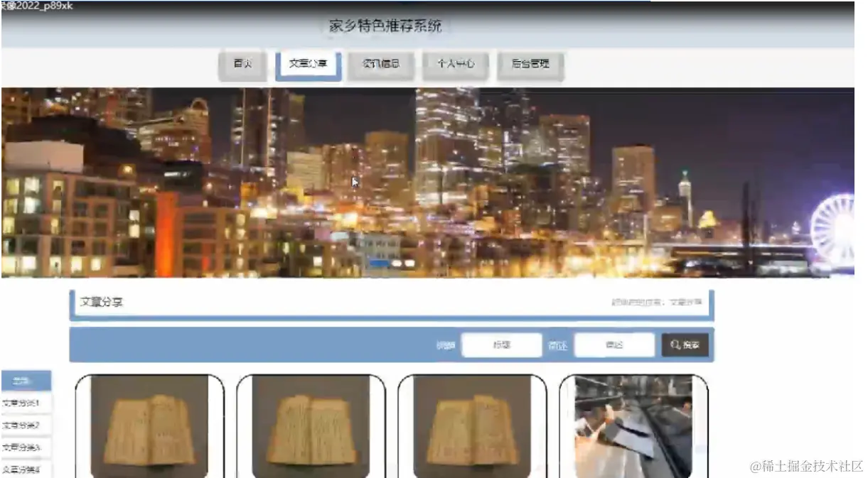
Task: Click the breadcrumb path text beside 文章分享
Action: point(656,303)
